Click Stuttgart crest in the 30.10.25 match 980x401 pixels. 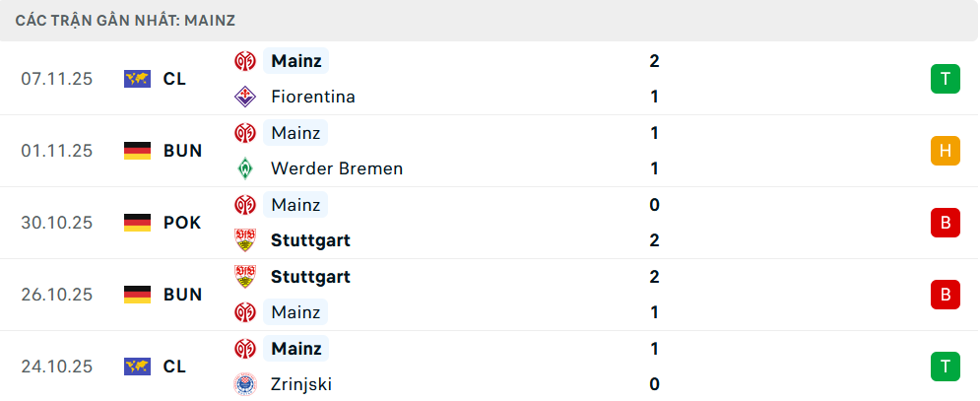244,240
